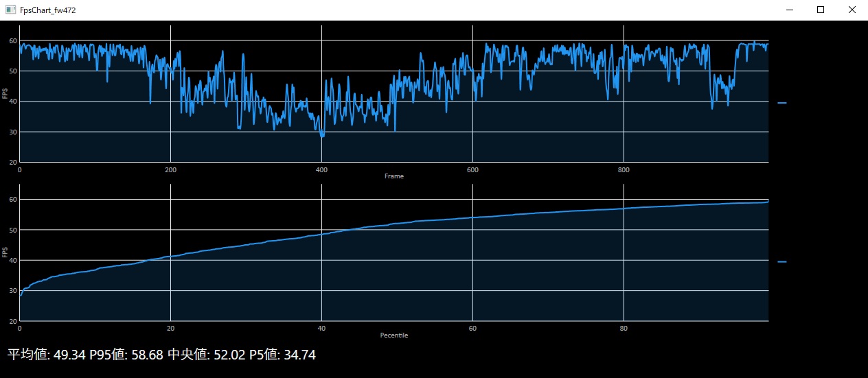Click the 'Pecentile' x-axis label
Viewport: 868px width, 378px height.
393,335
